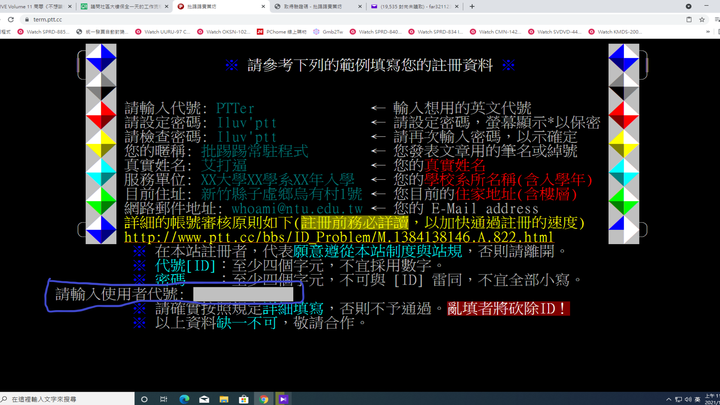Click the 代號[ID] label text
Viewport: 720px width, 405px height.
click(185, 265)
